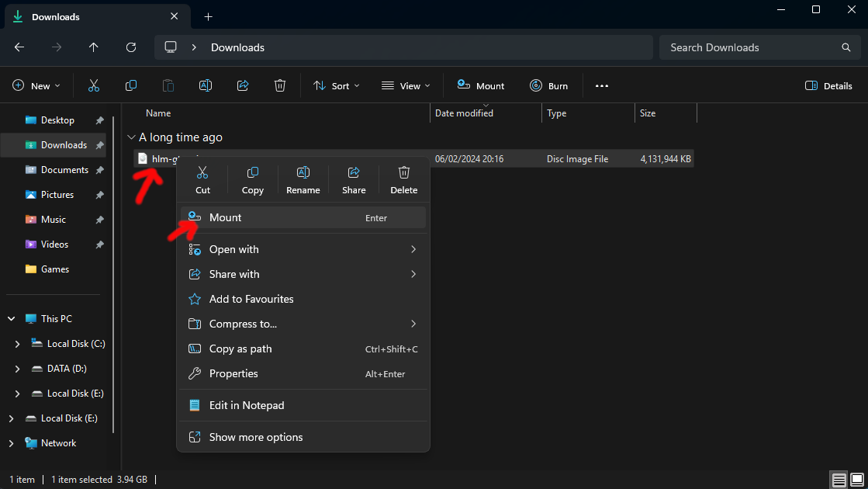This screenshot has height=489, width=868.
Task: Go up one folder level
Action: click(94, 47)
